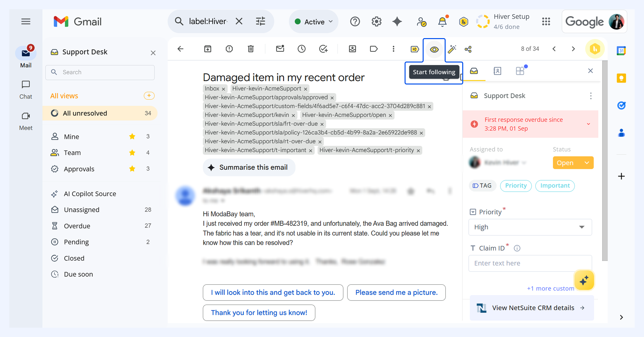
Task: Delete this email with the trash icon
Action: [x=251, y=49]
